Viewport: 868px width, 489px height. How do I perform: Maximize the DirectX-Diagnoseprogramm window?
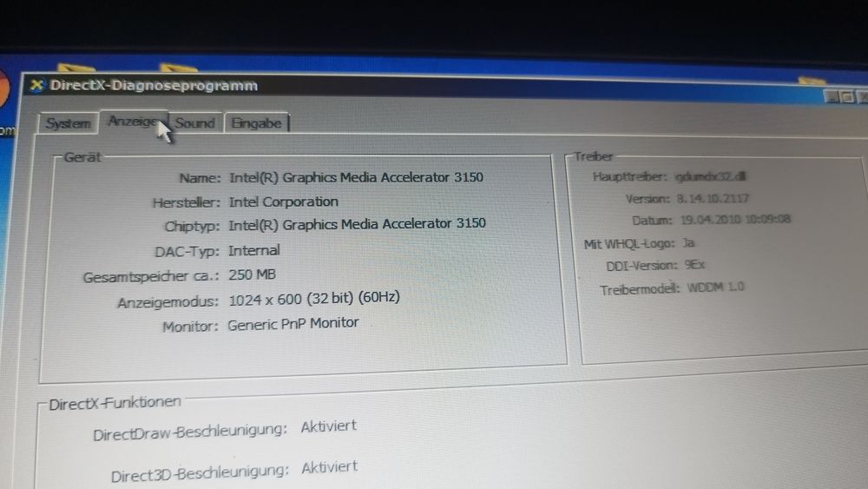[x=847, y=97]
